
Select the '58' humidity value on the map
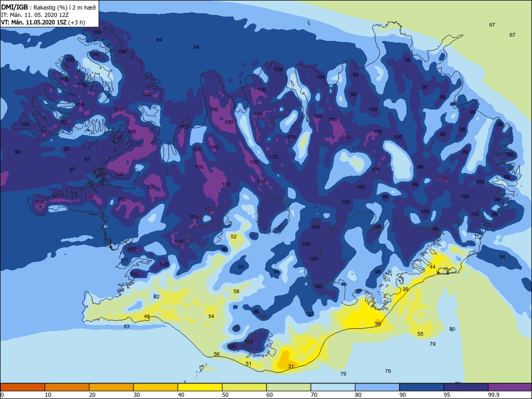coord(236,291)
